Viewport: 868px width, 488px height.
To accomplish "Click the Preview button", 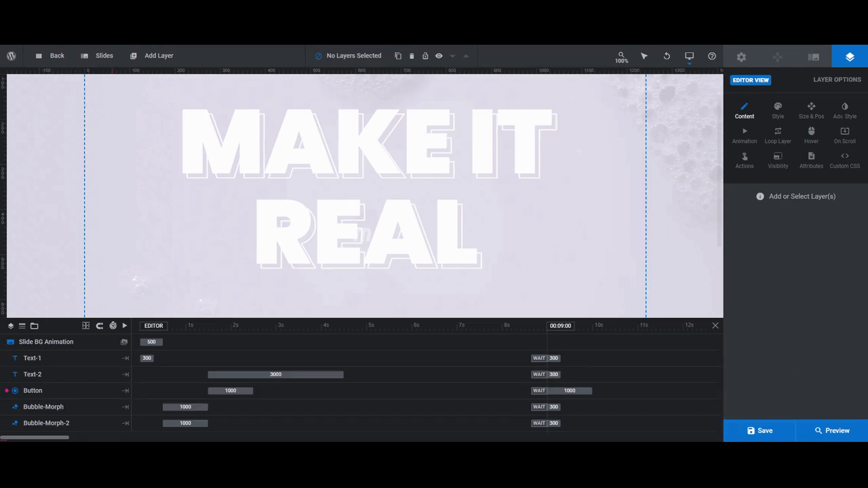I will point(832,430).
